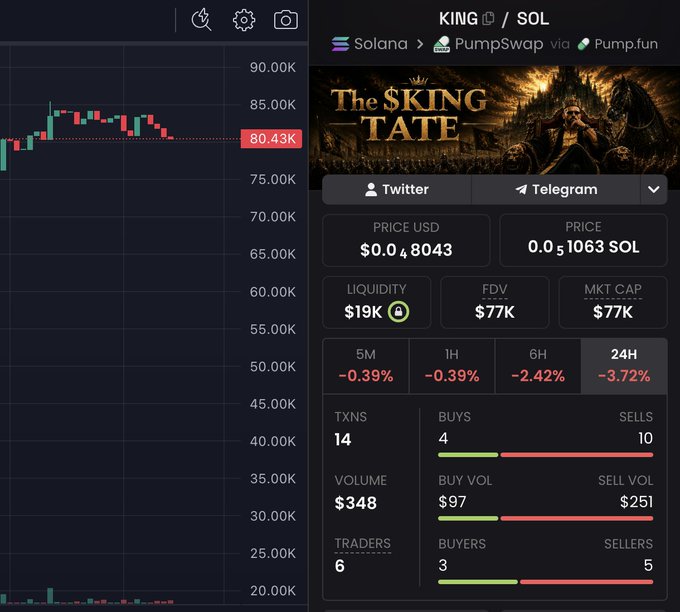Click the SOL quote token name

533,19
